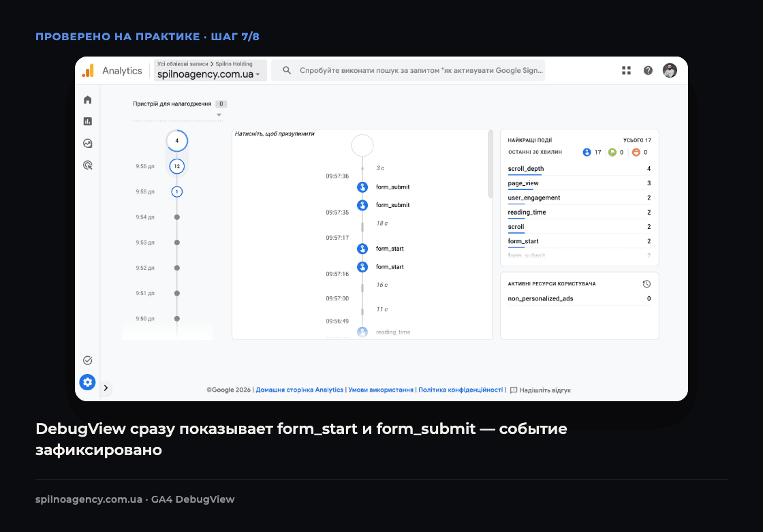The image size is (763, 532).
Task: Open scroll_depth in top events
Action: [526, 169]
